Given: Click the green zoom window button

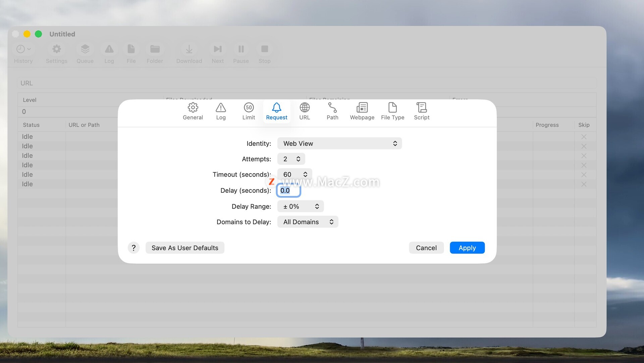Looking at the screenshot, I should coord(39,34).
